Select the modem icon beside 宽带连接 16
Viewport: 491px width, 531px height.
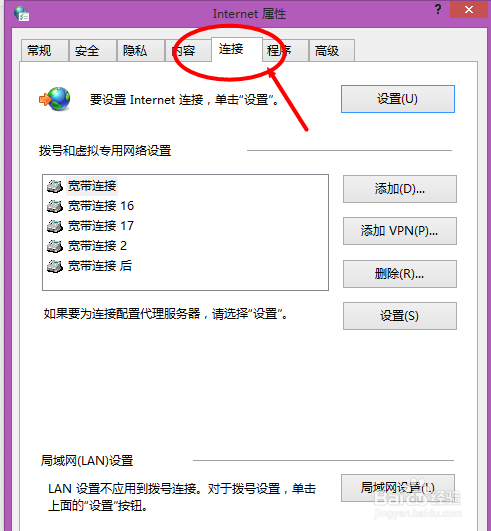(x=55, y=206)
